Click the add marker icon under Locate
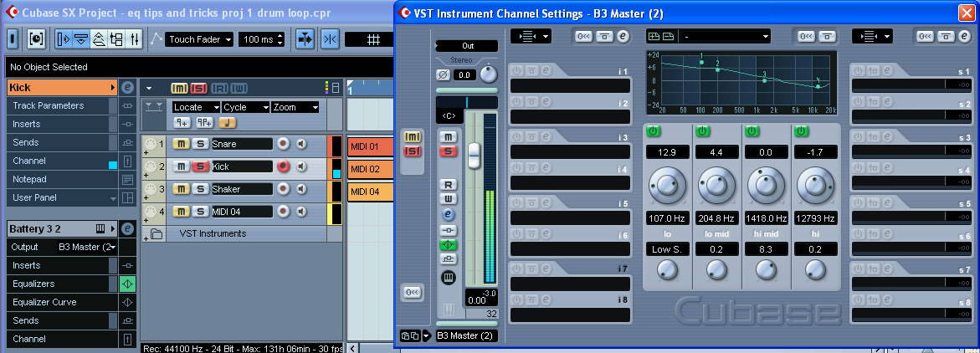The height and width of the screenshot is (353, 980). (182, 122)
